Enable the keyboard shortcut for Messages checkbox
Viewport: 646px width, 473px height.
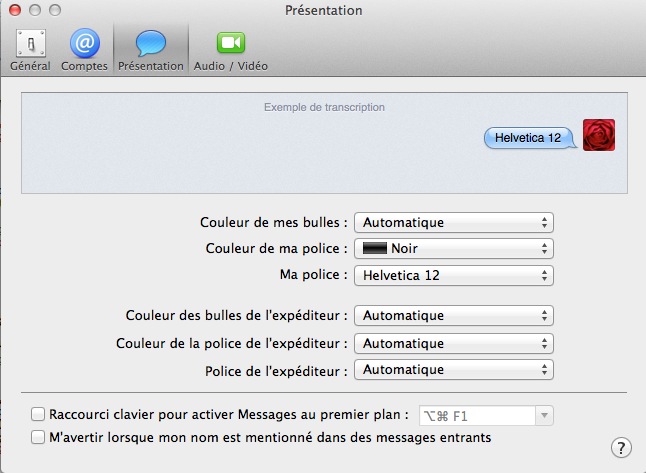point(38,414)
